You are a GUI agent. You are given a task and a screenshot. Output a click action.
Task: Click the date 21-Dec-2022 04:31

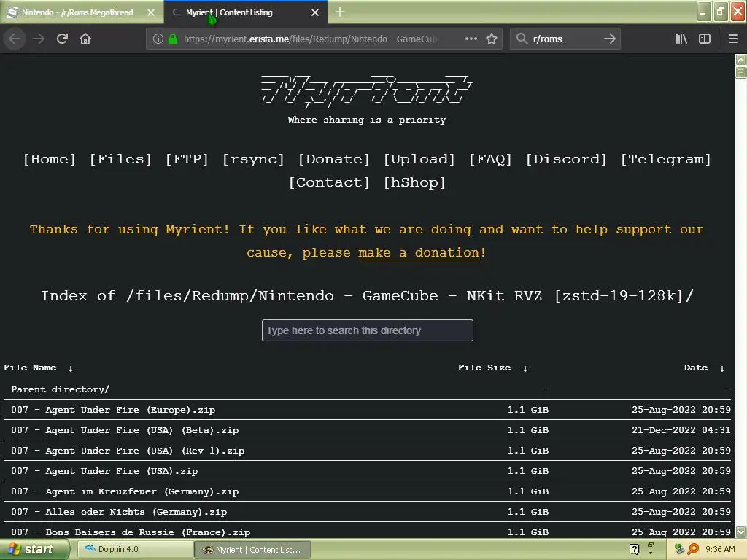(x=681, y=430)
